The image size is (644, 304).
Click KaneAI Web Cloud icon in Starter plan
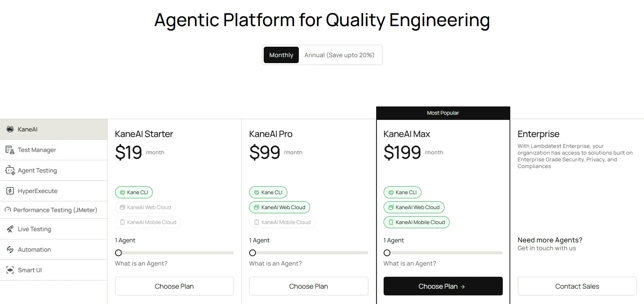tap(122, 207)
